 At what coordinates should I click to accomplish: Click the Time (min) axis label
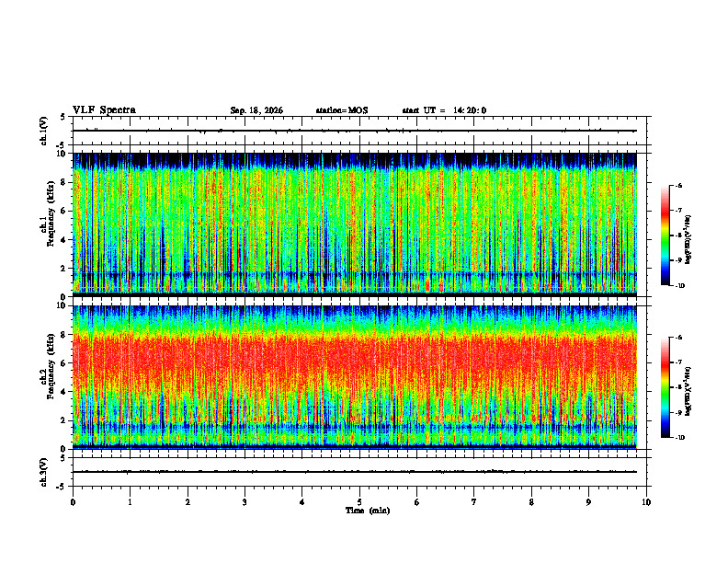368,511
